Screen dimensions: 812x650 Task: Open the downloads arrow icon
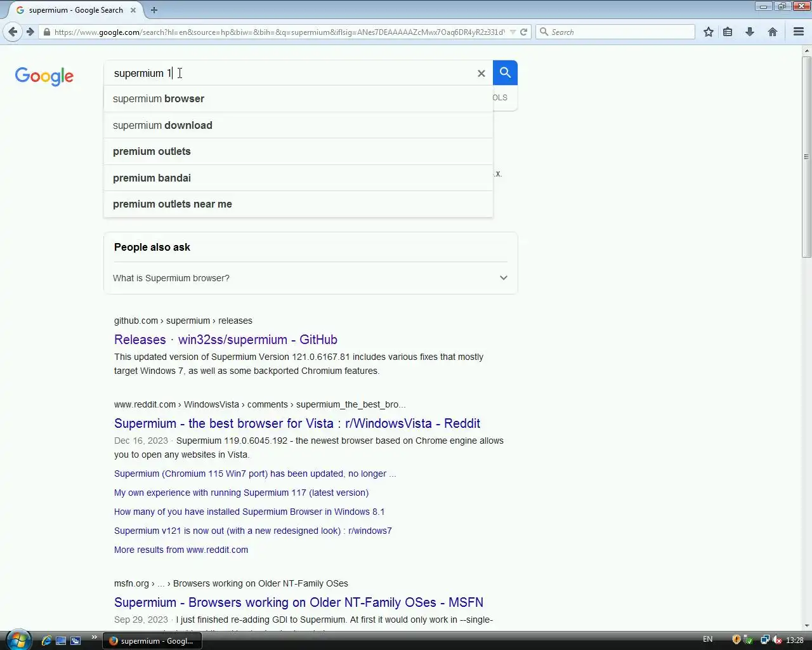pos(750,32)
